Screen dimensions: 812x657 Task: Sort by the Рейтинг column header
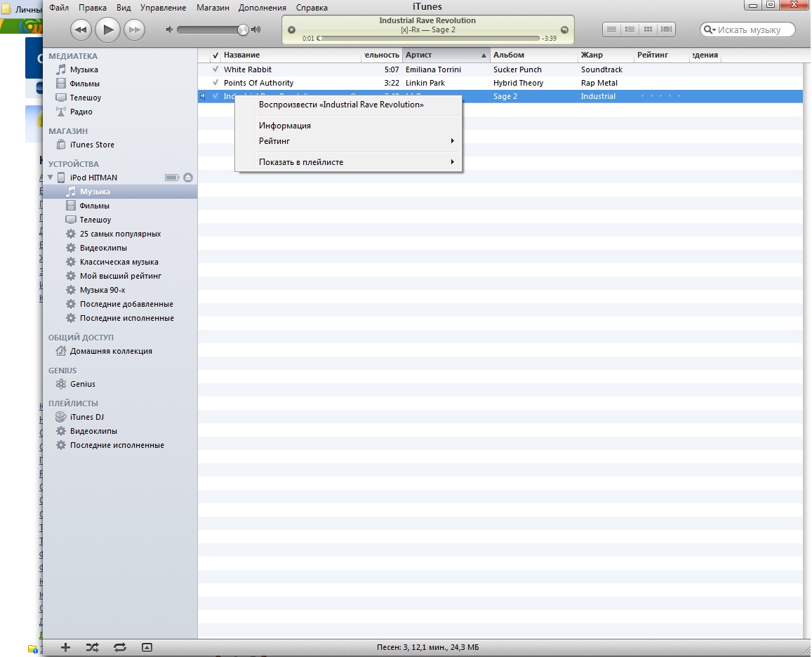pyautogui.click(x=662, y=55)
